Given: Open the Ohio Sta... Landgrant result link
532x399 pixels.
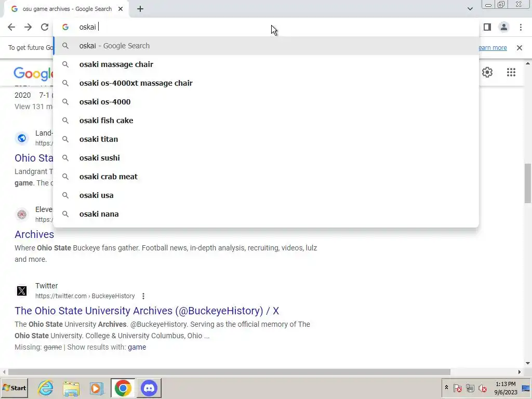Looking at the screenshot, I should click(34, 158).
